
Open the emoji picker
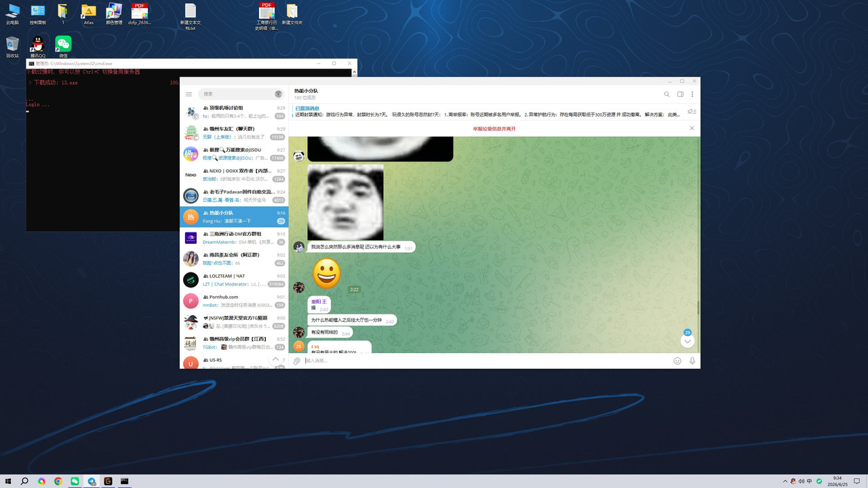tap(677, 361)
